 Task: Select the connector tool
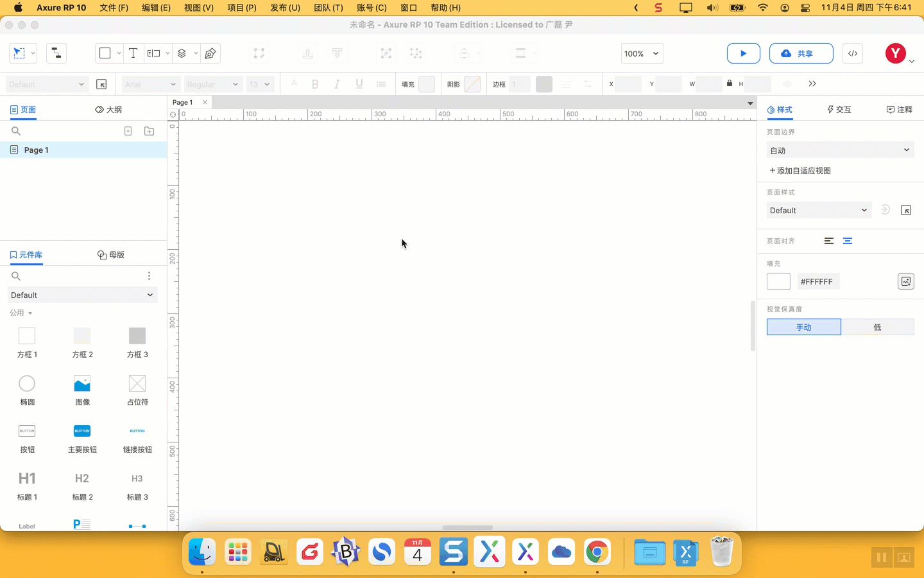tap(56, 53)
